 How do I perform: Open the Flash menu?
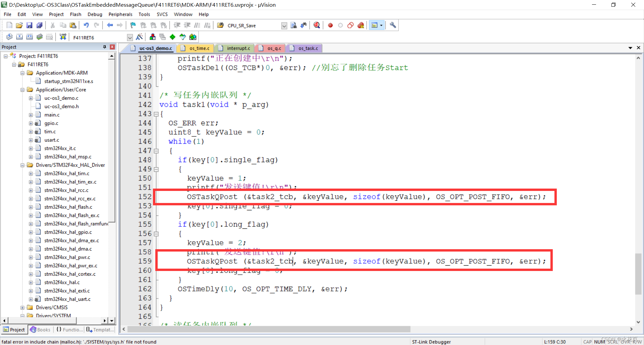coord(75,14)
